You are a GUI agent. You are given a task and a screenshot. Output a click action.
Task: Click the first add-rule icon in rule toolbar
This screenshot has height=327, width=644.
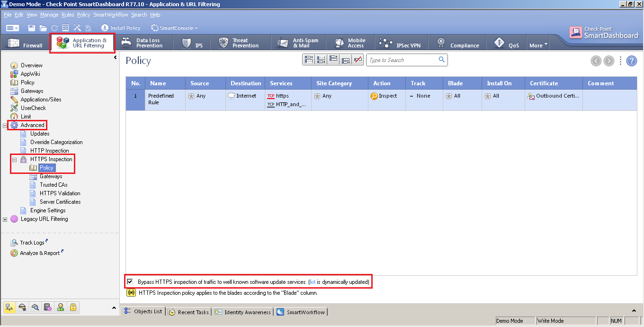tap(309, 60)
